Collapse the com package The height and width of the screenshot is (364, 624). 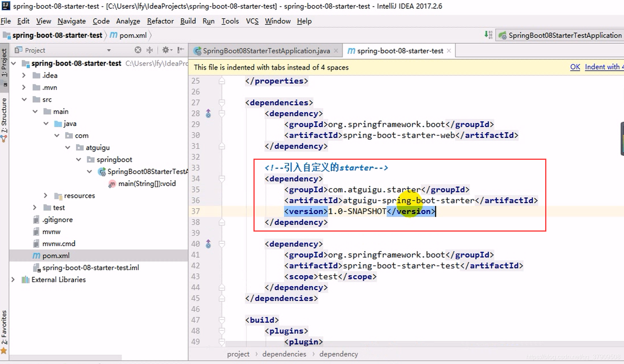[x=57, y=135]
